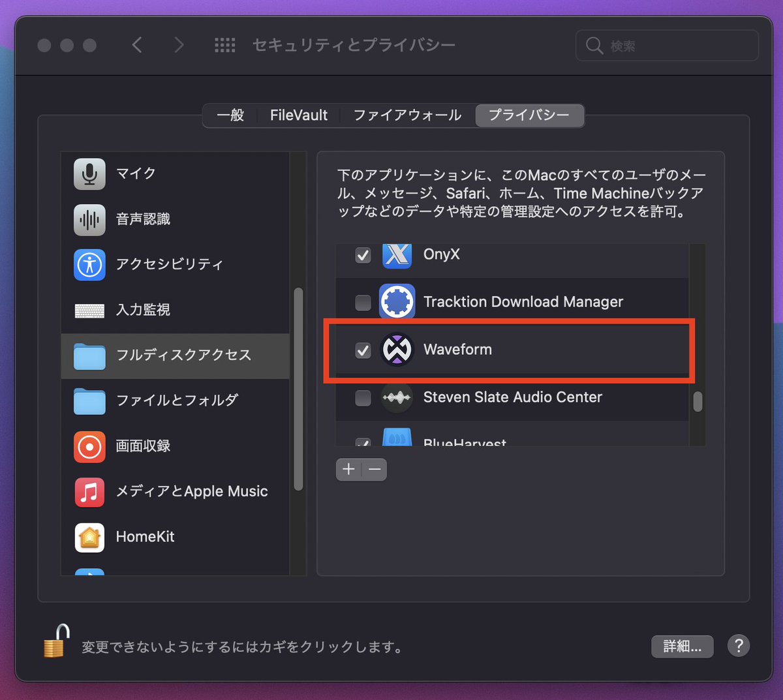Click the 詳細... button
Image resolution: width=783 pixels, height=700 pixels.
[x=683, y=647]
